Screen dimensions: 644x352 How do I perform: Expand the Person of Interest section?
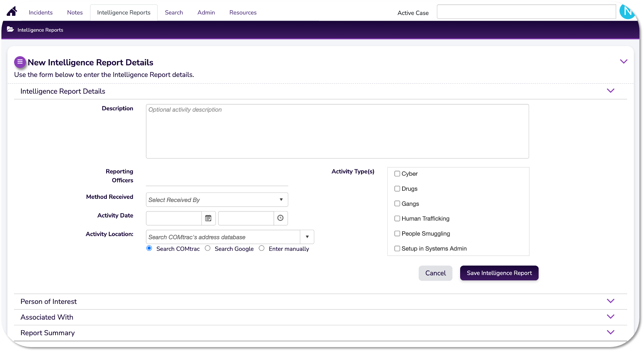610,301
